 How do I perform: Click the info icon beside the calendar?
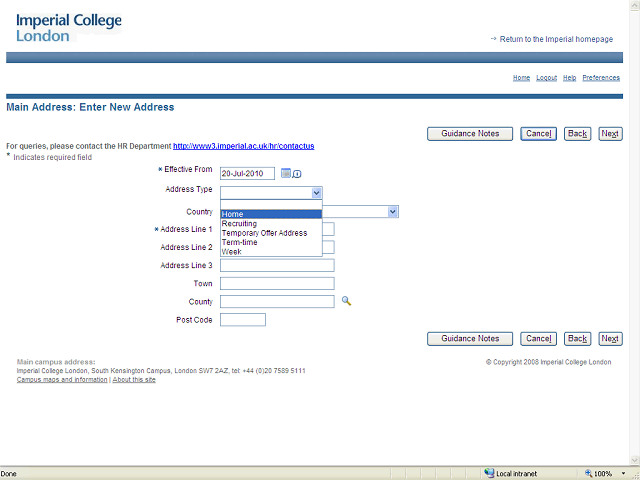point(297,174)
